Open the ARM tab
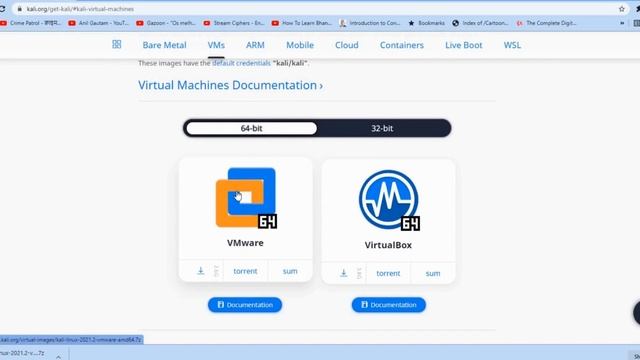Viewport: 640px width, 360px height. [255, 45]
